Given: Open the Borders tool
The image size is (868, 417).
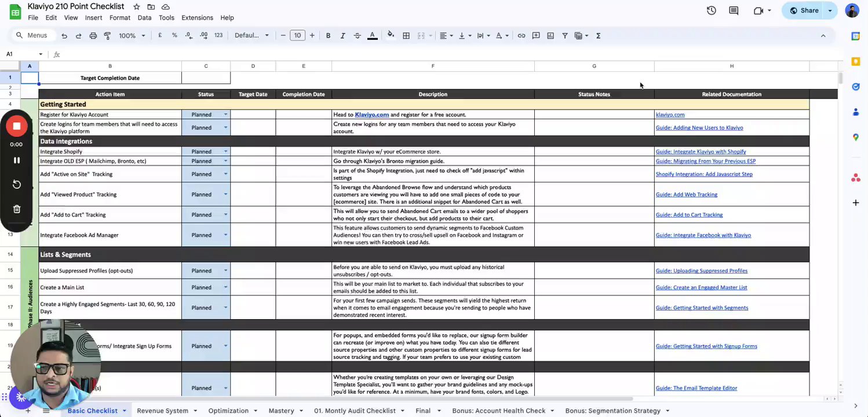Looking at the screenshot, I should 406,35.
